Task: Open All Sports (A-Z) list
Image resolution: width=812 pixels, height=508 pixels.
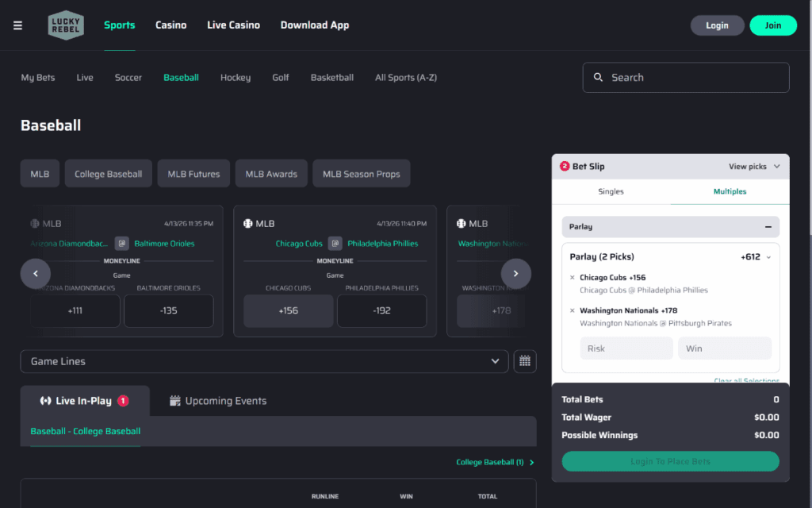Action: coord(406,77)
